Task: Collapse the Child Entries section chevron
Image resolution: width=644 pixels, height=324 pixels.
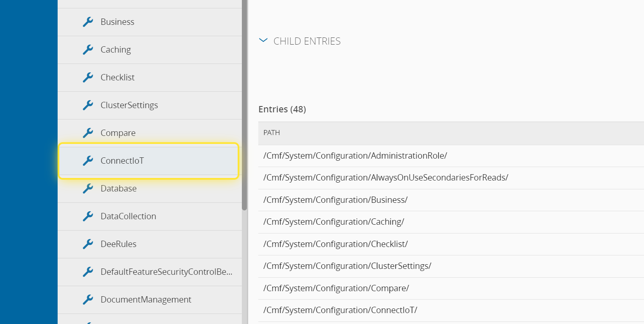Action: click(263, 41)
